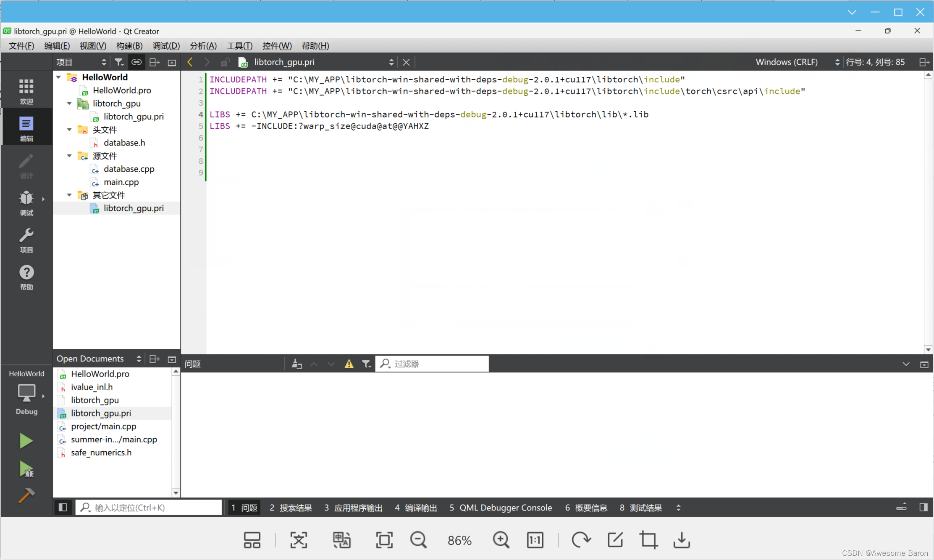Viewport: 934px width, 560px height.
Task: Open the Projects mode wrench icon
Action: 26,240
